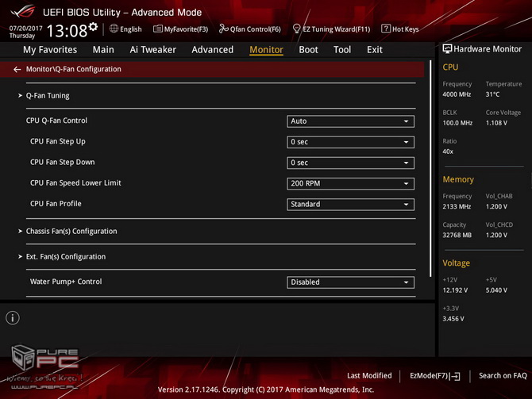Click the back arrow in Q-Fan Configuration header
This screenshot has width=532, height=399.
(x=17, y=69)
